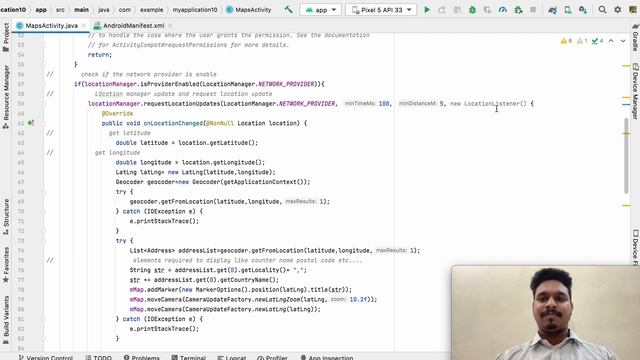Open the Version Control bottom tab
The height and width of the screenshot is (360, 640).
pos(46,357)
